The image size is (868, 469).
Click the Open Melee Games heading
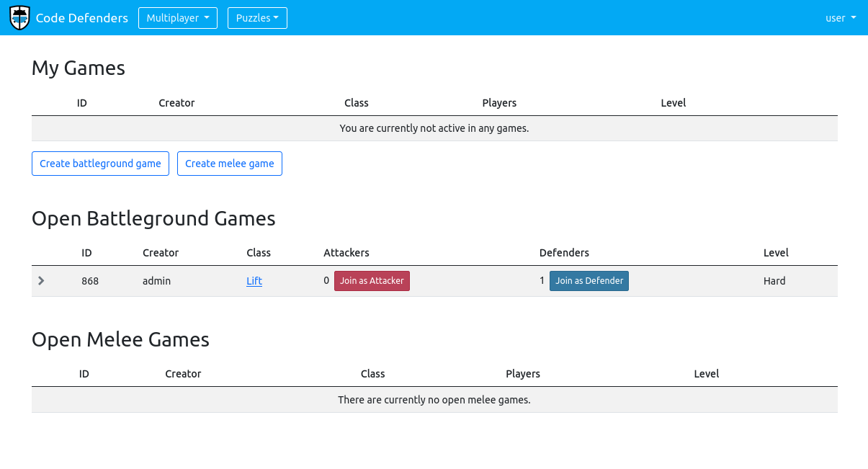pyautogui.click(x=120, y=339)
